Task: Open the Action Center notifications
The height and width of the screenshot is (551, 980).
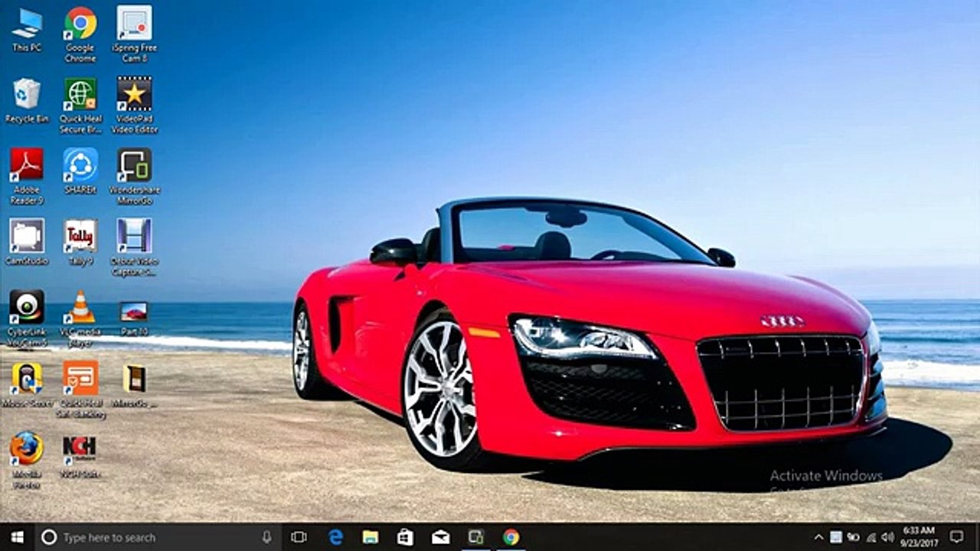Action: pyautogui.click(x=956, y=537)
